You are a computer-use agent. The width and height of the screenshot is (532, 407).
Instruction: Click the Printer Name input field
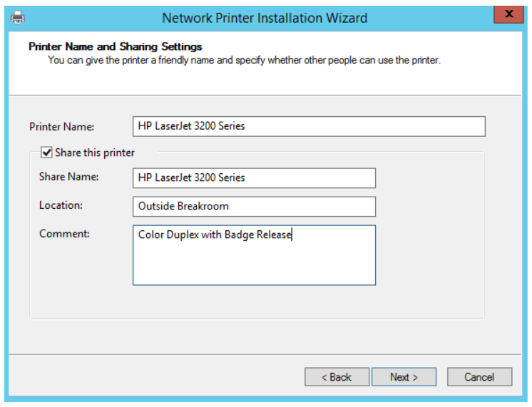tap(309, 126)
